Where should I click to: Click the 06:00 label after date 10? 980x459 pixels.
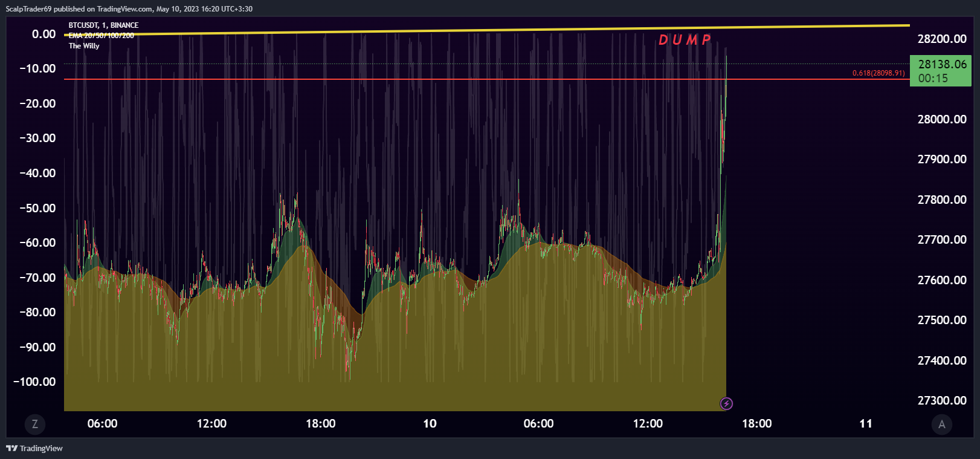538,423
